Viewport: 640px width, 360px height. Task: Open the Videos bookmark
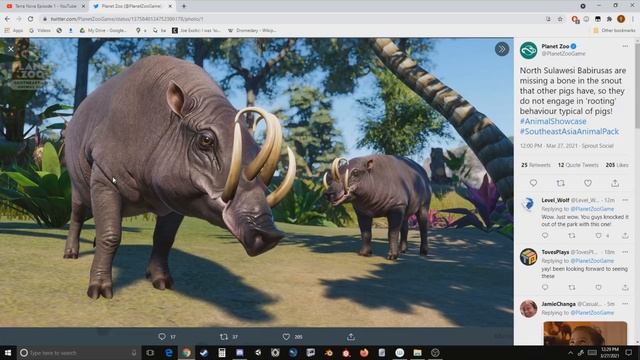pos(40,30)
